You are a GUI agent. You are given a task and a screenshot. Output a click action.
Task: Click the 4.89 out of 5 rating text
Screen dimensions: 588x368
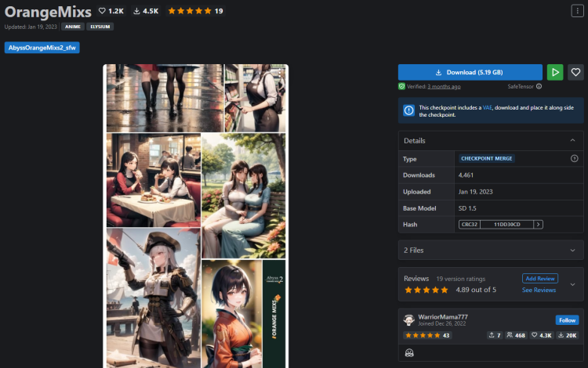[476, 290]
